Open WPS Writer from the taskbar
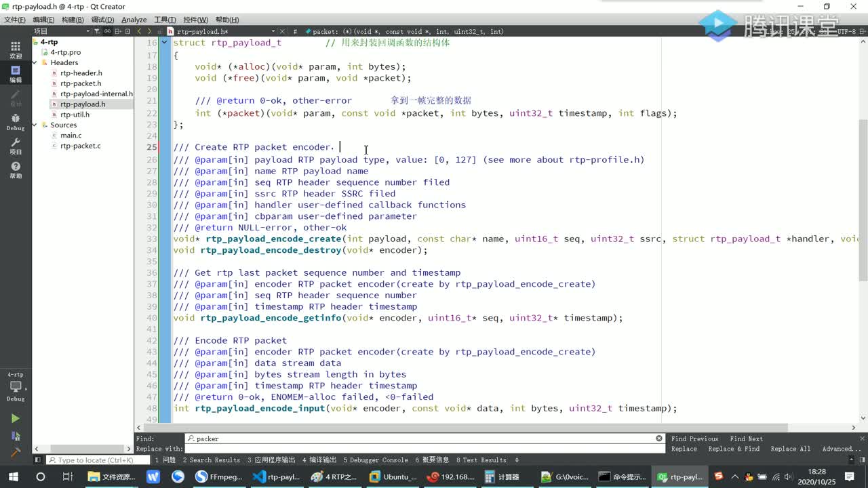 tap(153, 476)
